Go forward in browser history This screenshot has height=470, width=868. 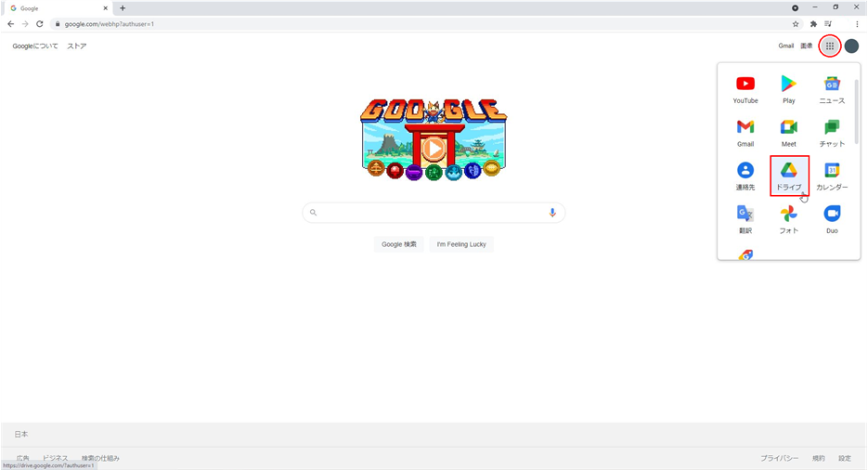click(x=25, y=24)
